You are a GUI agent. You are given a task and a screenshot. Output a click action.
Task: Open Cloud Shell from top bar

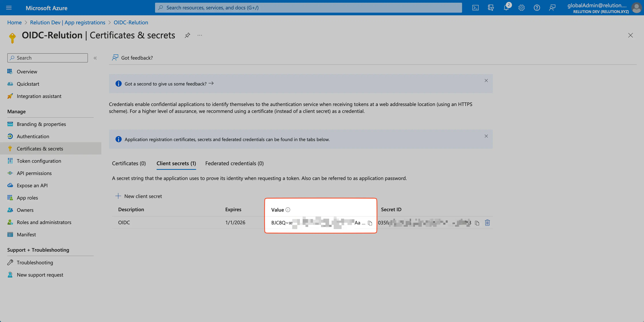click(x=475, y=8)
